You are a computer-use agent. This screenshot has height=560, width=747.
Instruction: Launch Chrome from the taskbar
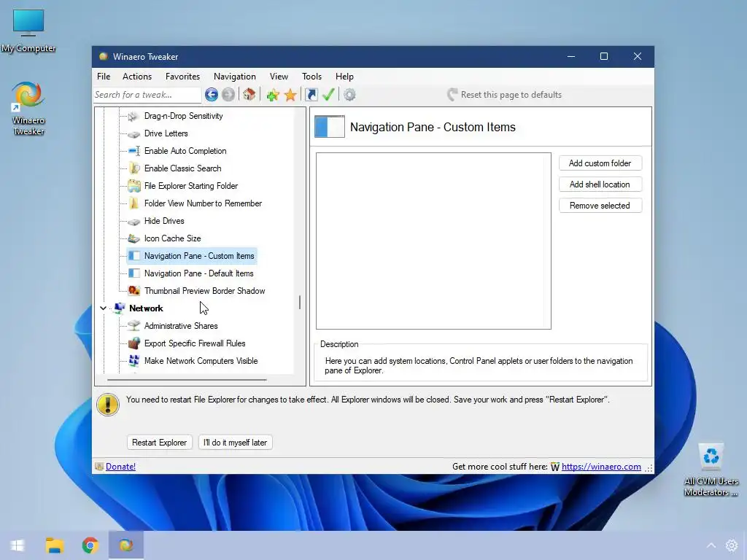90,545
